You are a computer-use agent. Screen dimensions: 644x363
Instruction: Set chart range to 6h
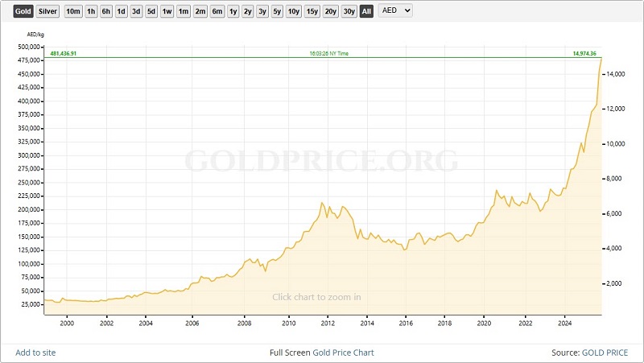[106, 11]
